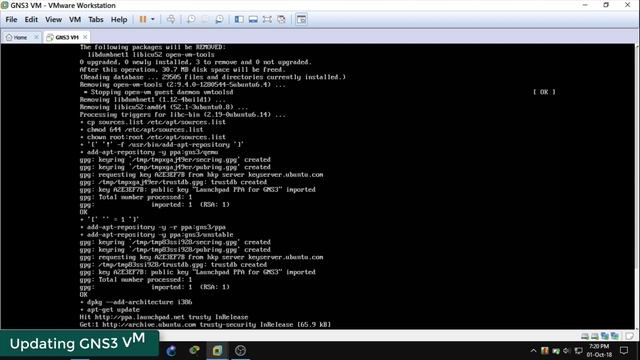Open the Help menu
The width and height of the screenshot is (640, 360).
coord(119,19)
